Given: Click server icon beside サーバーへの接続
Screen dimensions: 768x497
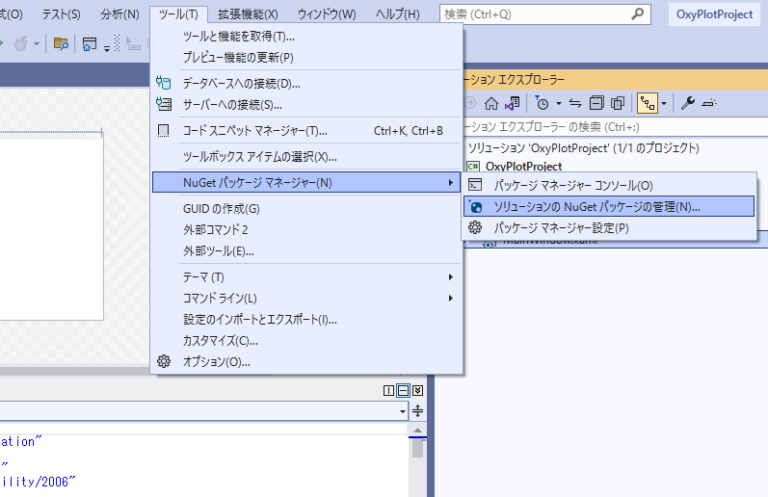Looking at the screenshot, I should click(x=164, y=104).
